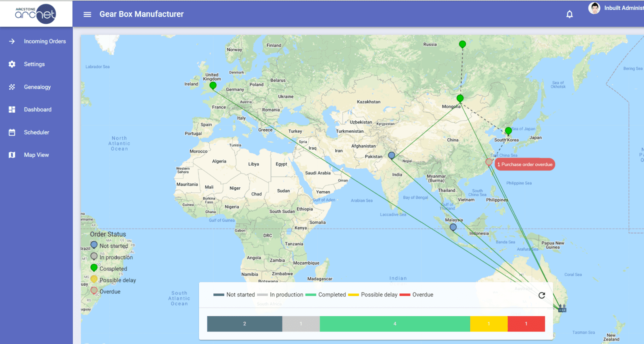Select the blue marker near Malaysia
Screen dimensions: 644x344
coord(453,227)
